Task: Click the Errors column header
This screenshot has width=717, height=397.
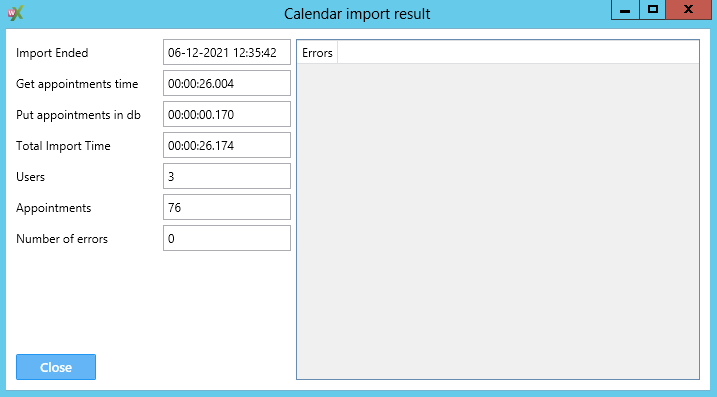Action: coord(317,53)
